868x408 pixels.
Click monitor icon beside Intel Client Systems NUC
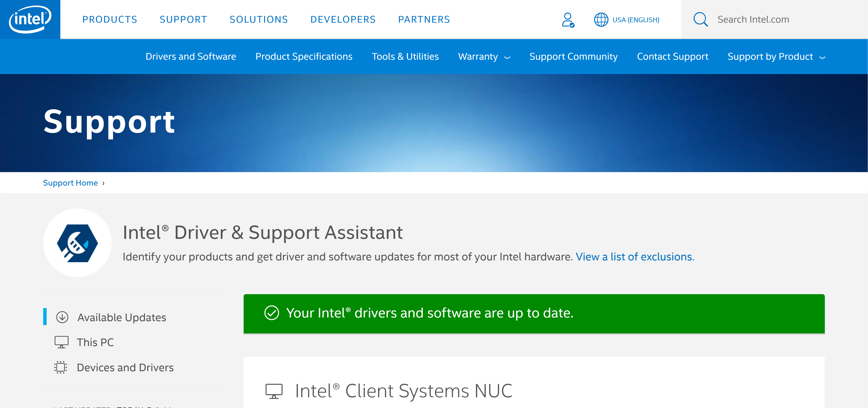pos(274,391)
